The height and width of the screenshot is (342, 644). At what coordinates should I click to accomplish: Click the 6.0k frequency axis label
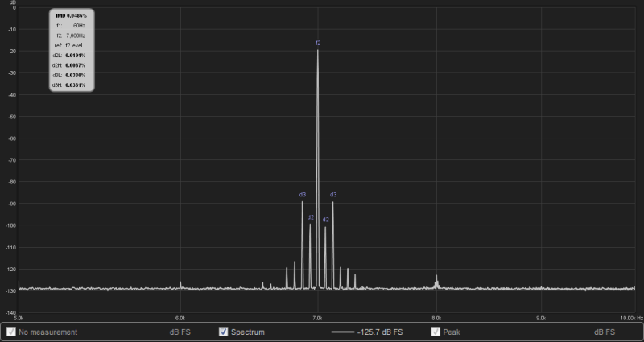pyautogui.click(x=180, y=318)
